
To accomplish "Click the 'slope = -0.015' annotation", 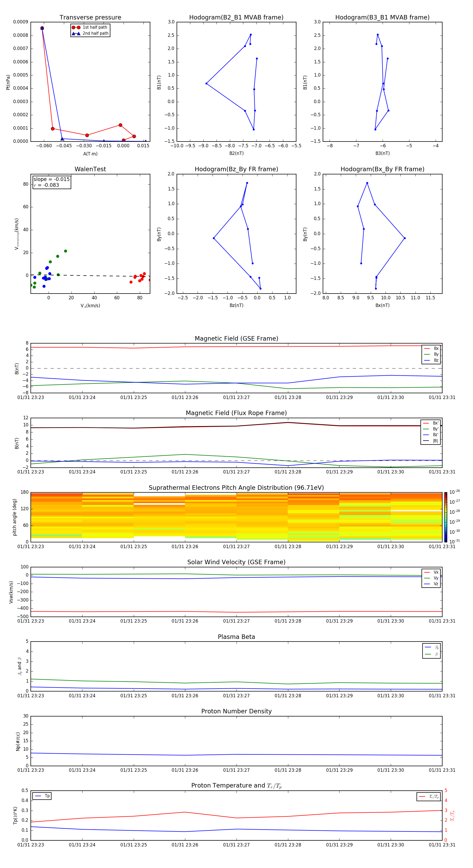I will [x=52, y=179].
